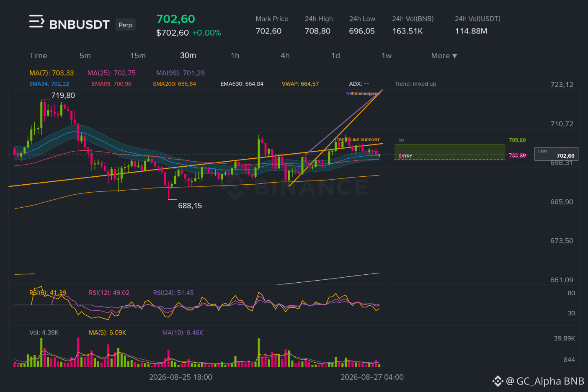
Task: Click the ADX: -- indicator label
Action: point(359,84)
